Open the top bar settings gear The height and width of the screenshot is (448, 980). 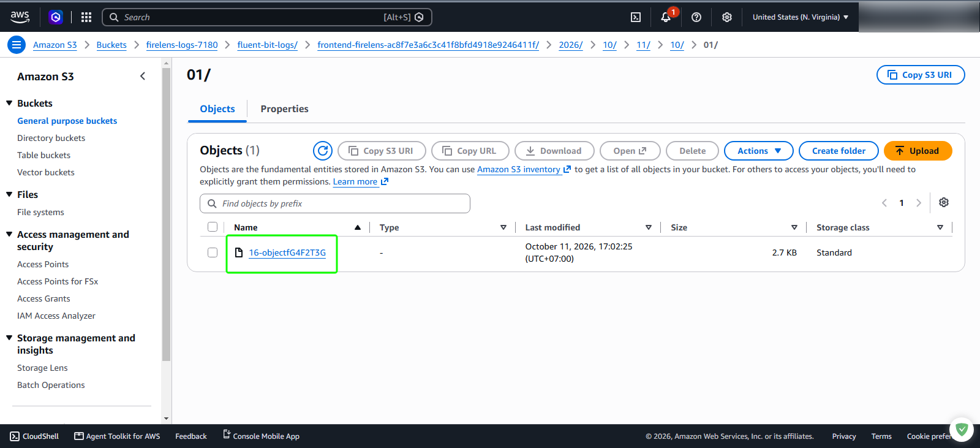click(x=727, y=17)
